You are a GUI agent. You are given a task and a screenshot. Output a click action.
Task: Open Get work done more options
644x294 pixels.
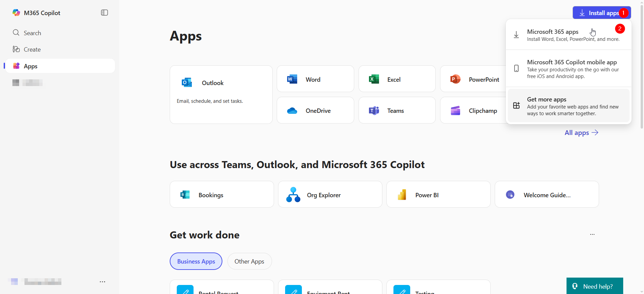point(592,234)
